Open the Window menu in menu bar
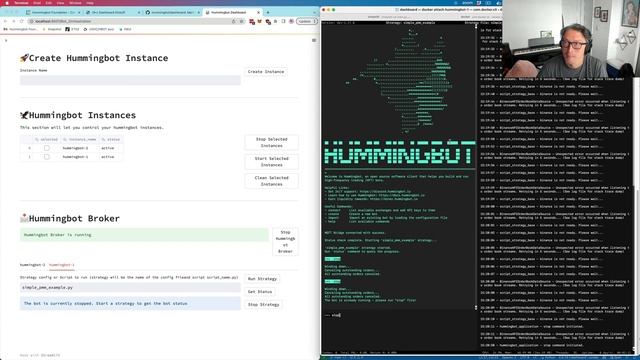Viewport: 640px width, 360px height. pyautogui.click(x=75, y=3)
